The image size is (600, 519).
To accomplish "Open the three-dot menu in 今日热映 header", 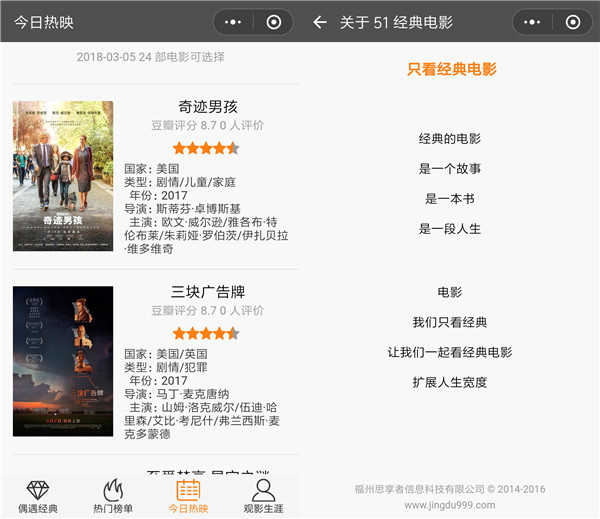I will 233,22.
